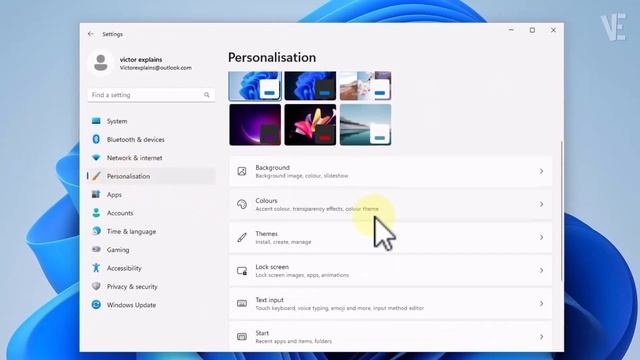The image size is (640, 360).
Task: Expand the Text input row chevron
Action: 541,304
